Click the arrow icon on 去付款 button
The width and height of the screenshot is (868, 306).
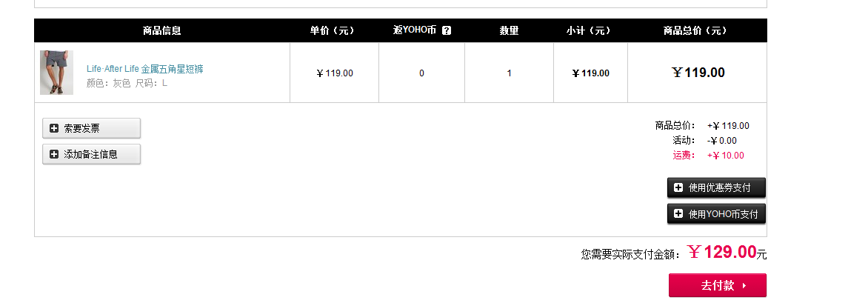point(744,285)
